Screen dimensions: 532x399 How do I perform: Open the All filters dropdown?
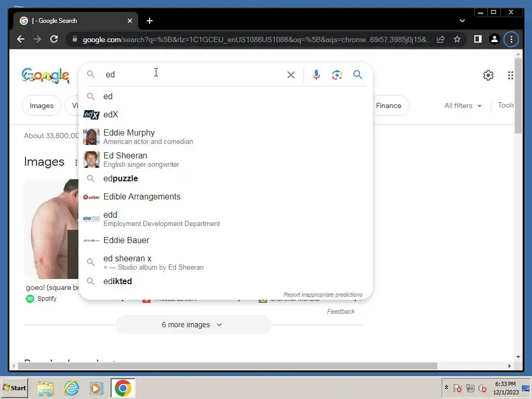pos(463,105)
